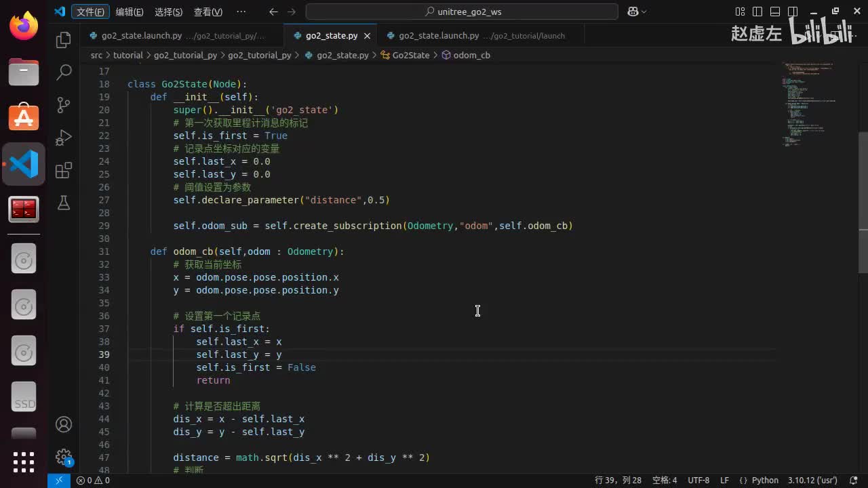Expand the src breadcrumb

click(97, 55)
